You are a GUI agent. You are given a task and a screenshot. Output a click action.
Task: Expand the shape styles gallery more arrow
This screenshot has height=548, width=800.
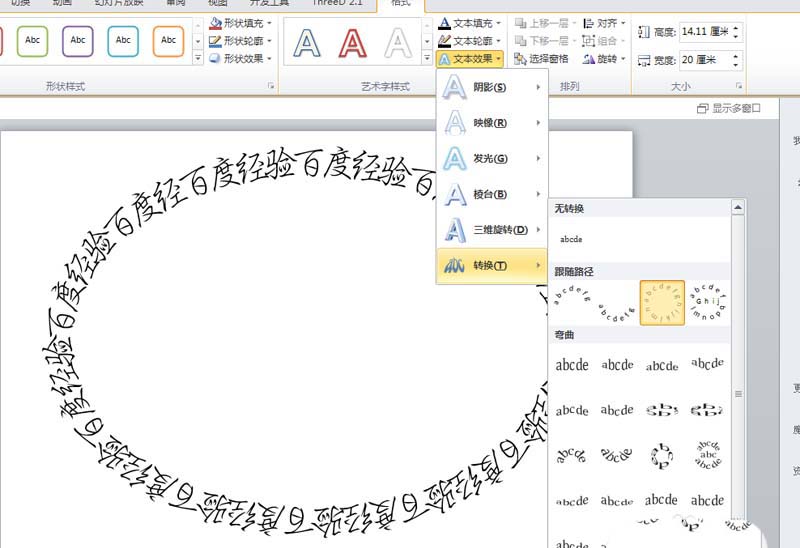pyautogui.click(x=198, y=59)
